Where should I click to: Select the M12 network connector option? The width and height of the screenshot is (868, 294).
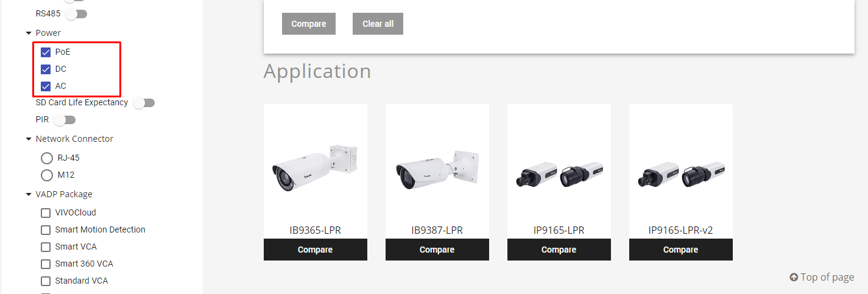47,175
